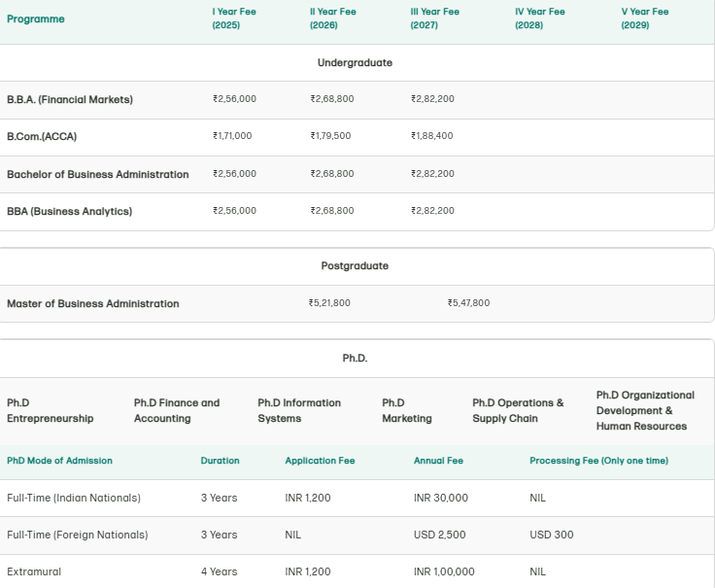Viewport: 715px width, 588px height.
Task: Click the I Year Fee (2025) column header
Action: click(x=234, y=18)
